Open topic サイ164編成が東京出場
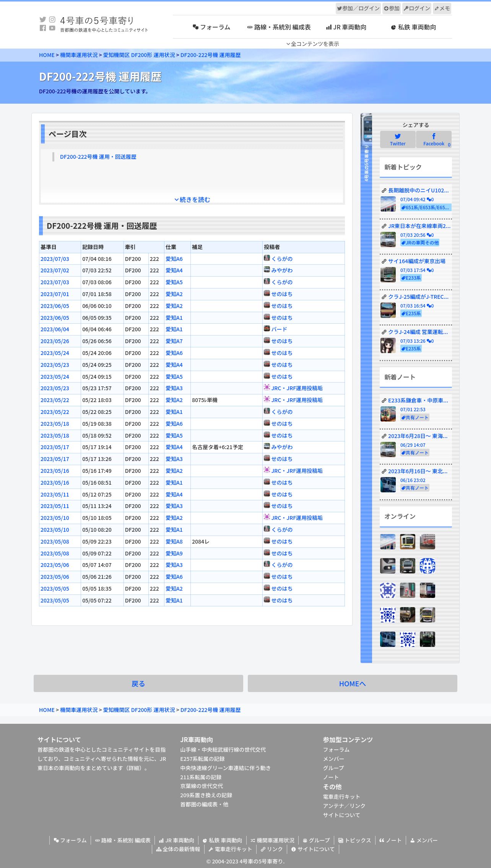 tap(416, 261)
